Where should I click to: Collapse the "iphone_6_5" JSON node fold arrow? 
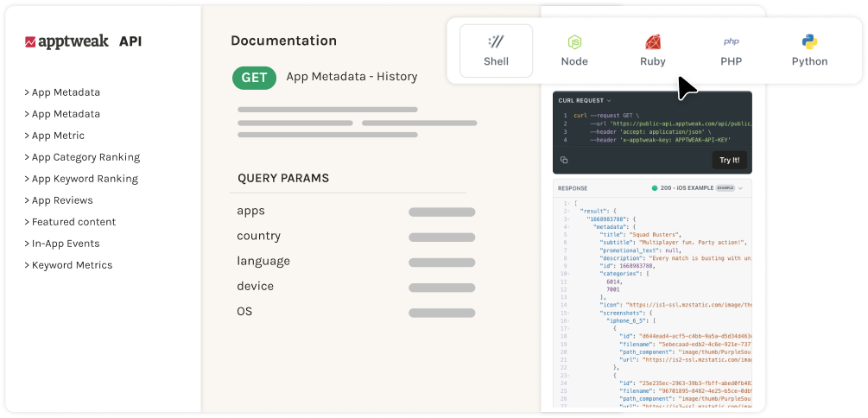pyautogui.click(x=568, y=320)
